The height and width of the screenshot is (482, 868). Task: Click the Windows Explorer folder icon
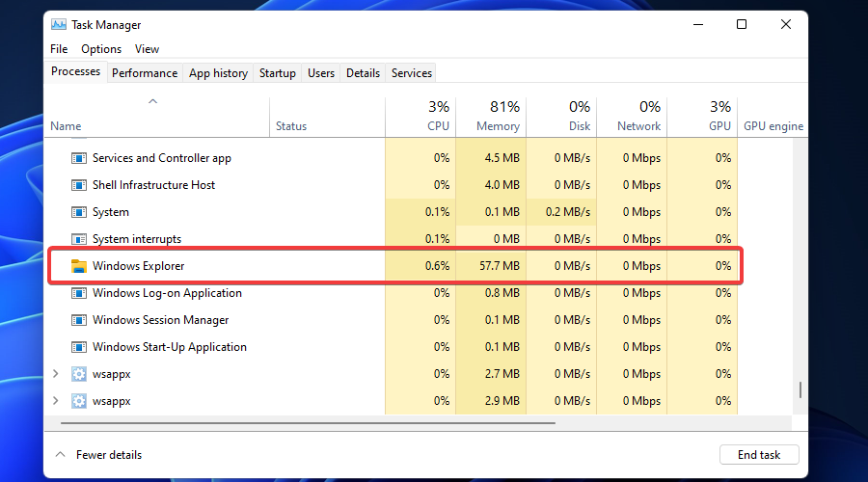click(x=79, y=266)
